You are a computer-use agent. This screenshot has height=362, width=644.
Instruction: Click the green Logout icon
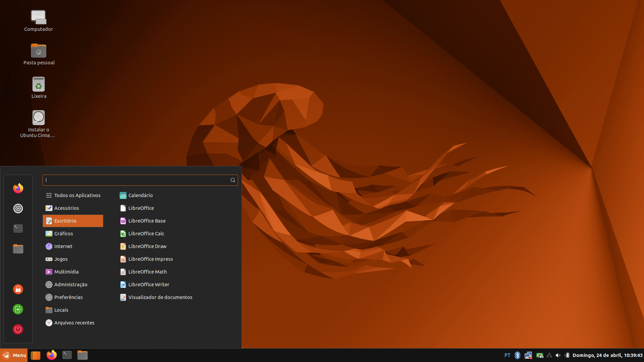(18, 309)
